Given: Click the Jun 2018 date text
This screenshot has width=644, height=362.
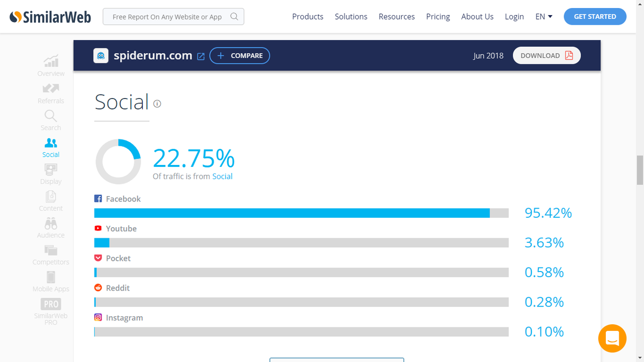Looking at the screenshot, I should click(x=488, y=56).
